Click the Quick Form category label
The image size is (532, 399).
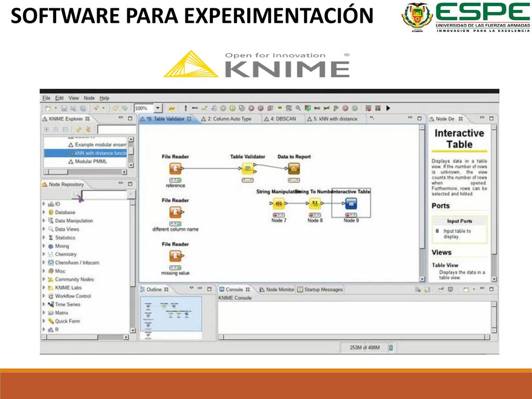tap(68, 321)
